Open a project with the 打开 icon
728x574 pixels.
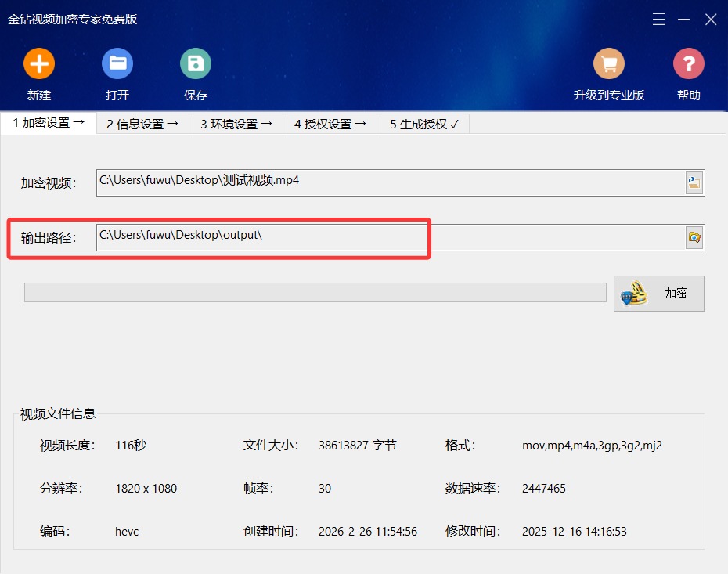(x=117, y=63)
